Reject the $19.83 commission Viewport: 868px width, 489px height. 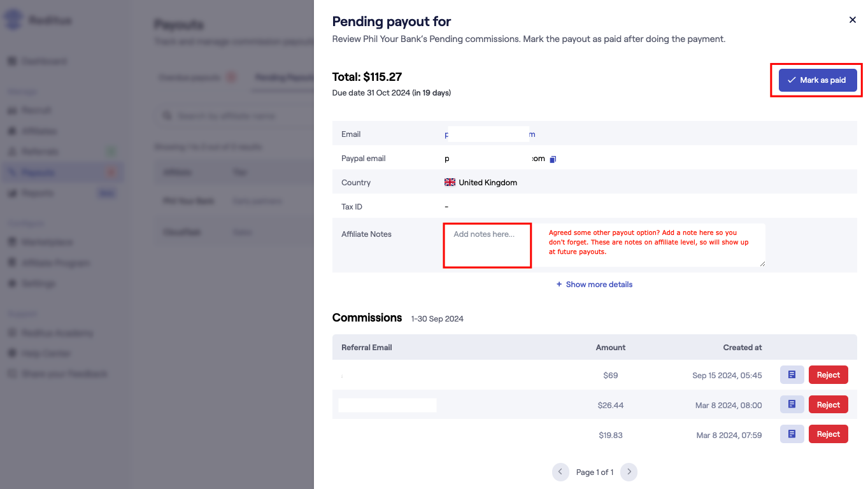[x=829, y=434]
